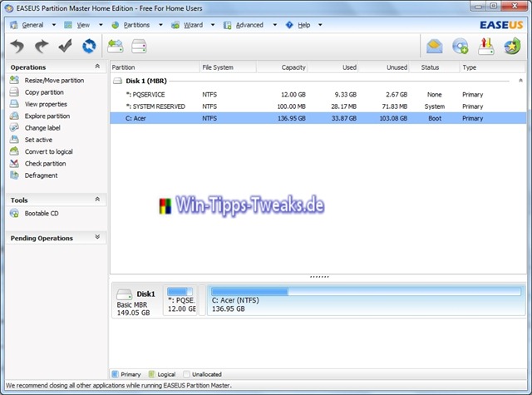
Task: Click the Copy partition sidebar icon
Action: (14, 92)
